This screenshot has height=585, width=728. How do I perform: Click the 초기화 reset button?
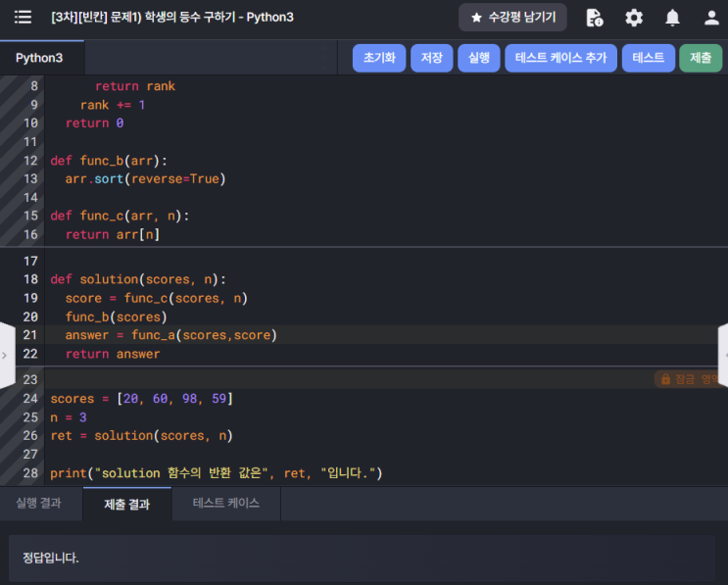[378, 58]
